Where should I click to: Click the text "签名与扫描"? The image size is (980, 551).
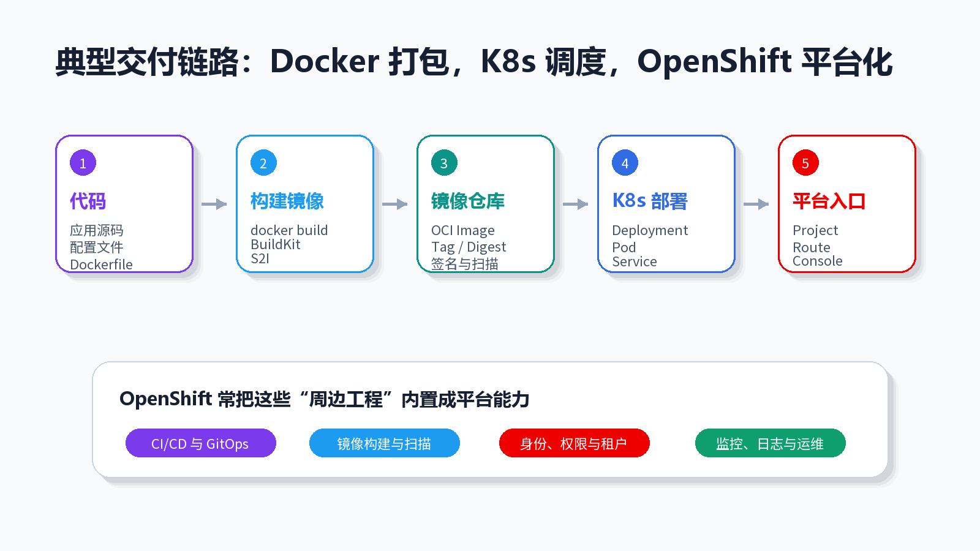point(465,264)
